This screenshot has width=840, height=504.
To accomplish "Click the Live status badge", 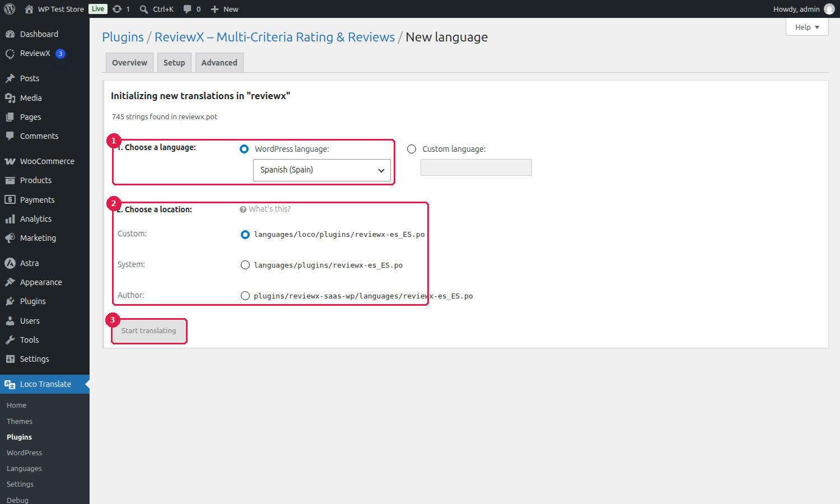I will pos(98,9).
